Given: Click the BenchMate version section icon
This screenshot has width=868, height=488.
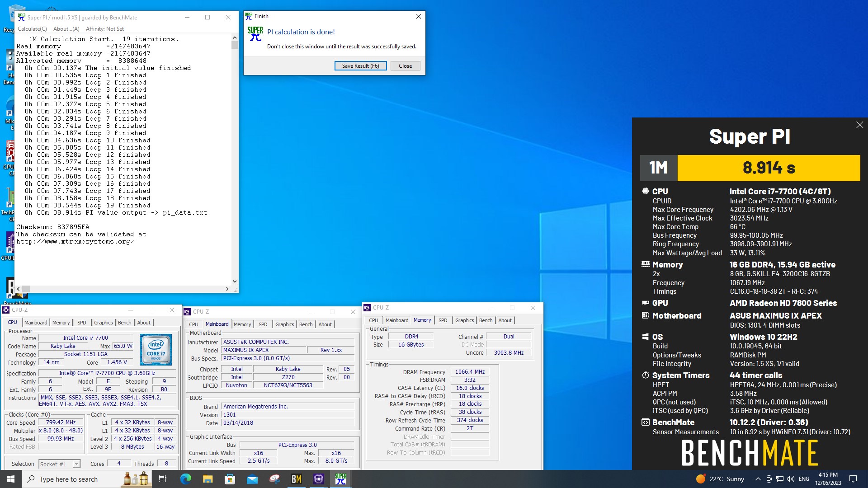Looking at the screenshot, I should [x=645, y=422].
